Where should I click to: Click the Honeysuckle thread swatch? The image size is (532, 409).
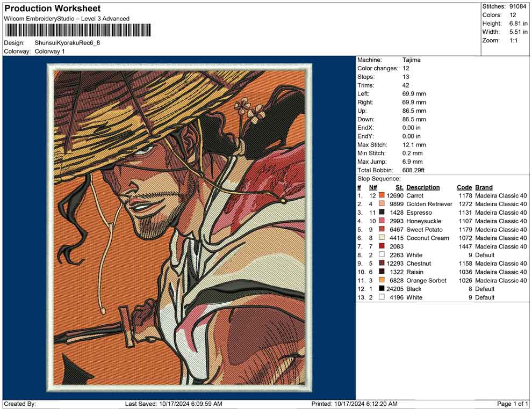[x=382, y=221]
